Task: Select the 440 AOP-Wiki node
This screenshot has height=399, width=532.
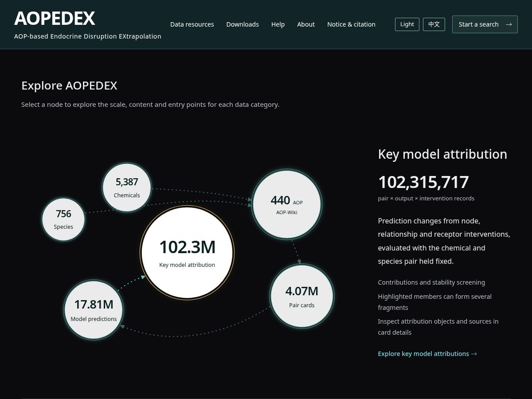Action: pyautogui.click(x=287, y=204)
